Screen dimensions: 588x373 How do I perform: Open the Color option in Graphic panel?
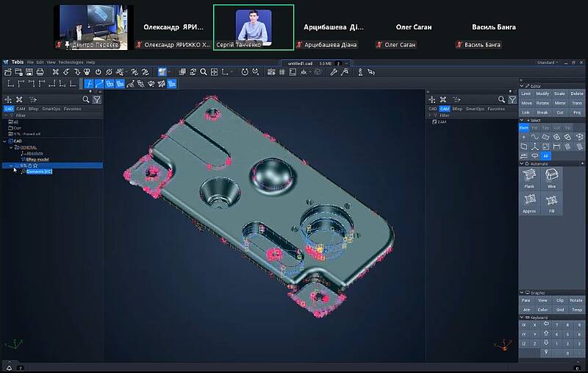[542, 310]
